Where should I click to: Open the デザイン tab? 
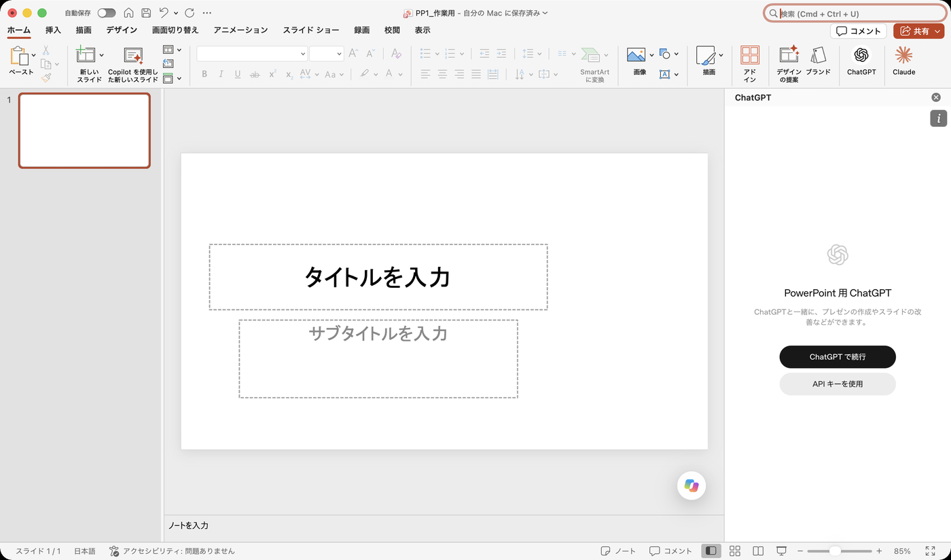click(122, 30)
